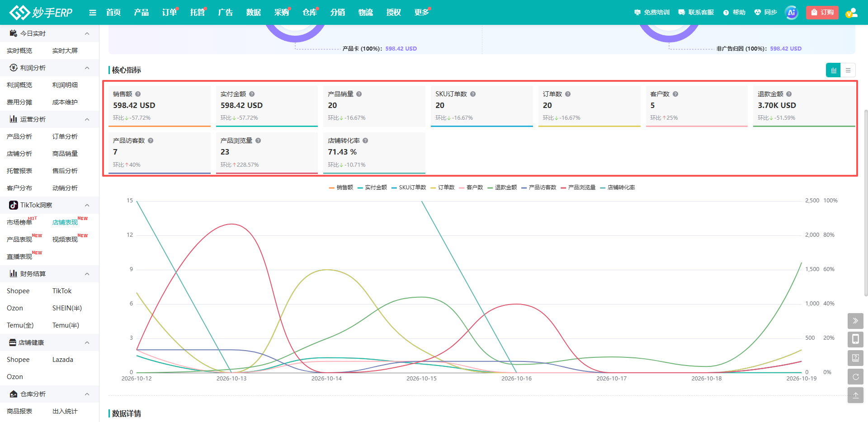Image resolution: width=868 pixels, height=422 pixels.
Task: Toggle 退款金额 series in chart legend
Action: click(x=502, y=188)
